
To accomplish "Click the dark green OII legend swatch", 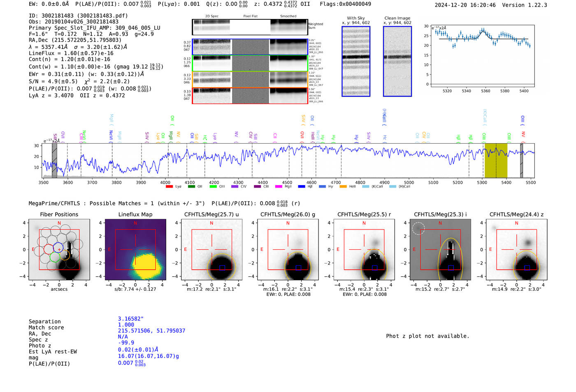I will click(191, 187).
